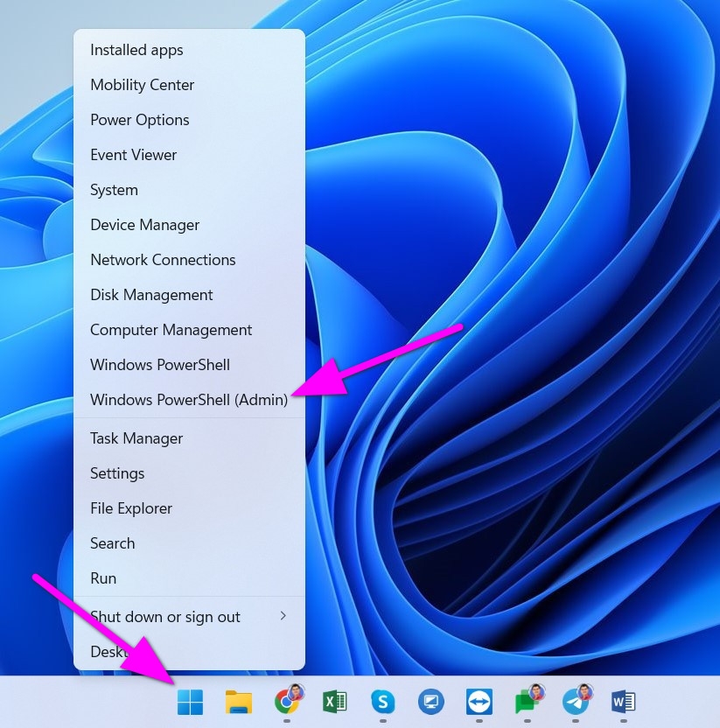Open Network Connections from the menu
Image resolution: width=720 pixels, height=728 pixels.
(163, 260)
